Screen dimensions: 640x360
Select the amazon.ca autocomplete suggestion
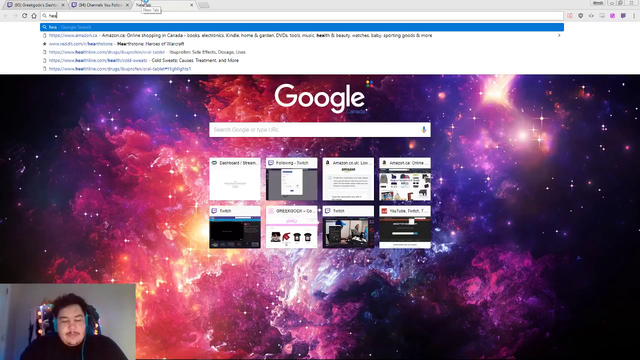pos(302,36)
